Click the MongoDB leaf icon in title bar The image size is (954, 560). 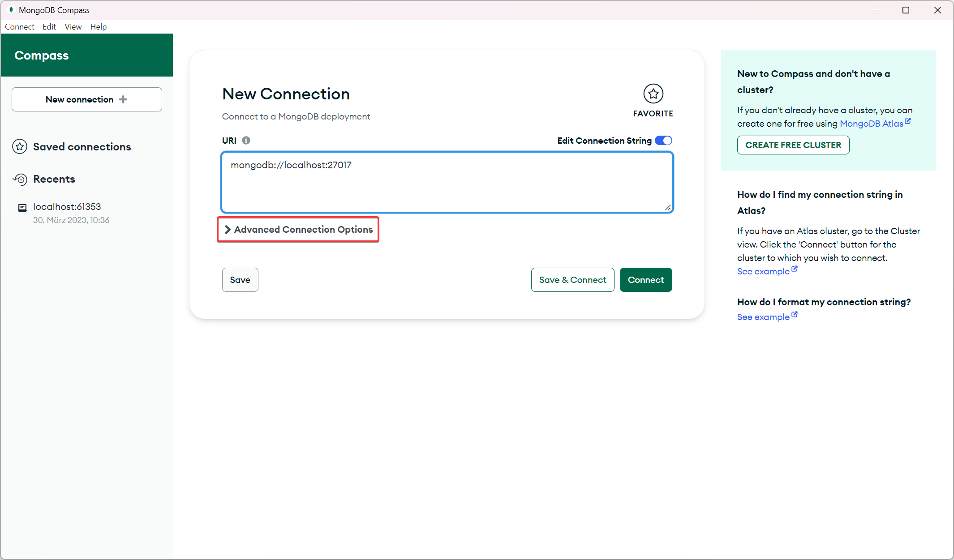(11, 9)
